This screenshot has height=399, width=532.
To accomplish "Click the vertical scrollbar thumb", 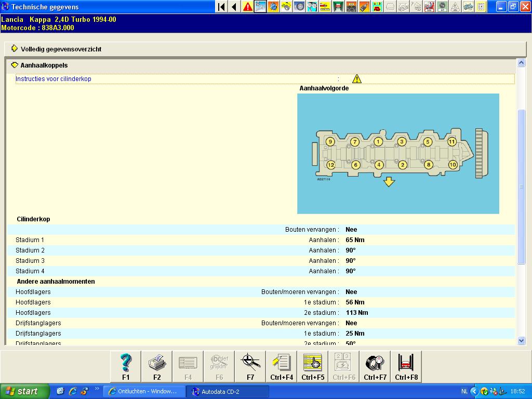I will click(x=521, y=187).
